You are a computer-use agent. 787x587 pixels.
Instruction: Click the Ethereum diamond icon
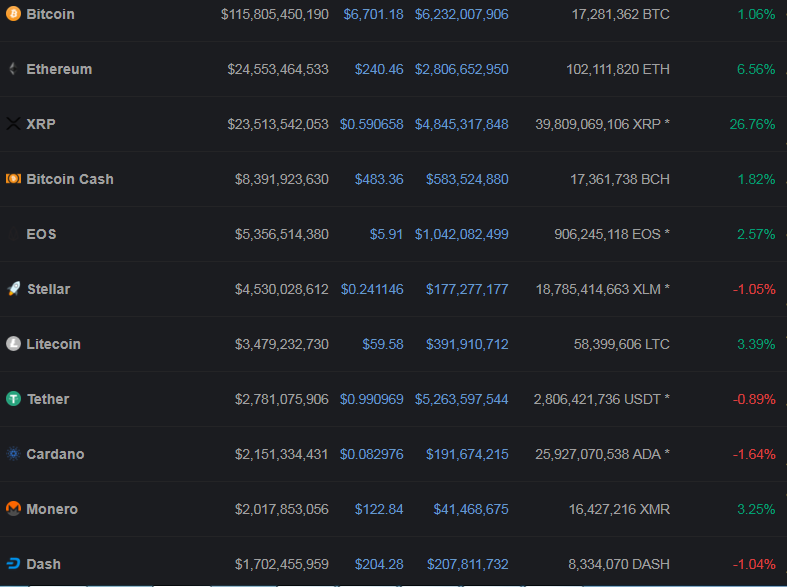coord(13,69)
